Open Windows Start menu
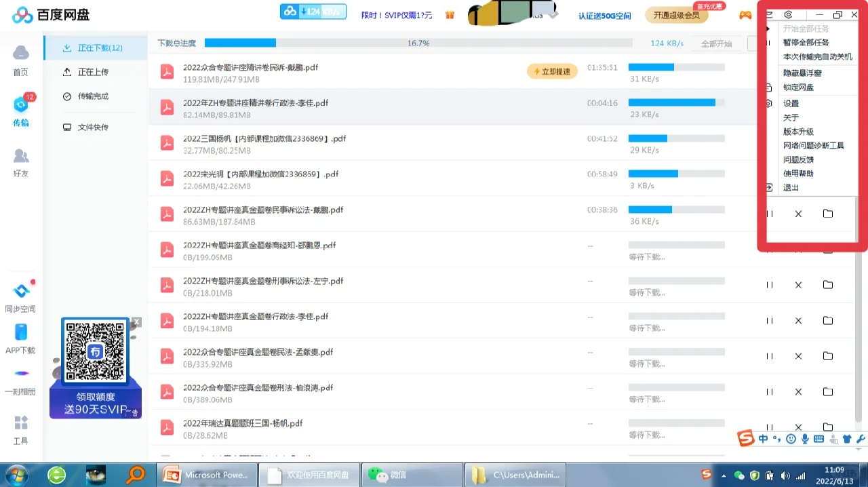 pos(16,475)
